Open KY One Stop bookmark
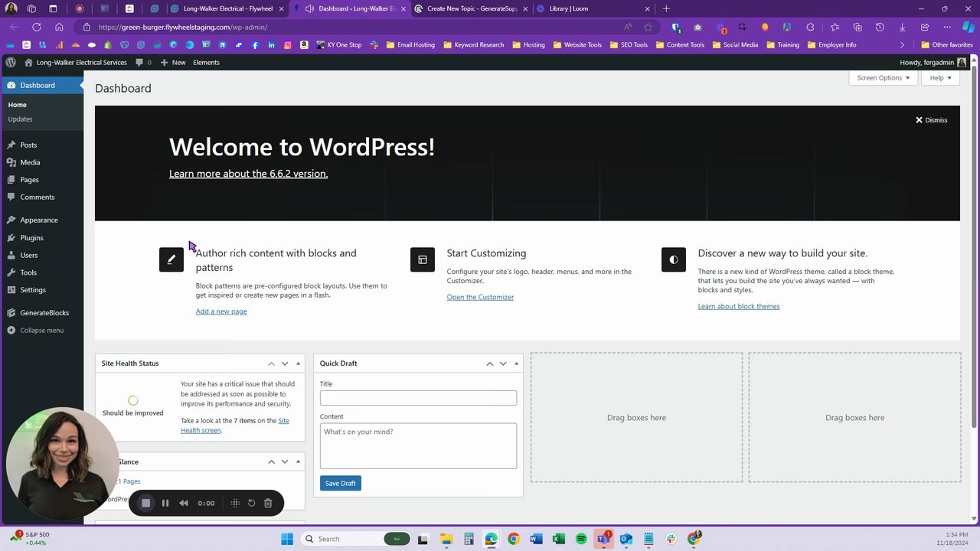The height and width of the screenshot is (551, 980). [x=338, y=44]
